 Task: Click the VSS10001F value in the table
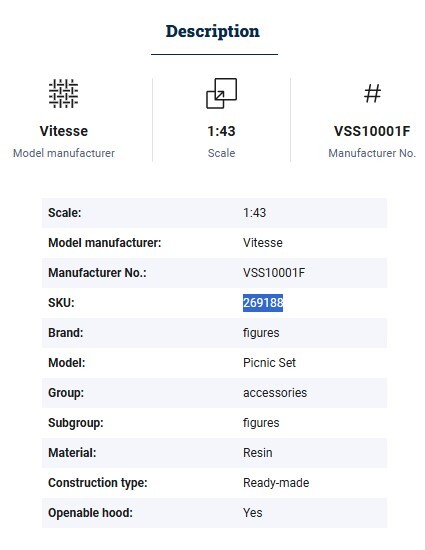tap(274, 273)
